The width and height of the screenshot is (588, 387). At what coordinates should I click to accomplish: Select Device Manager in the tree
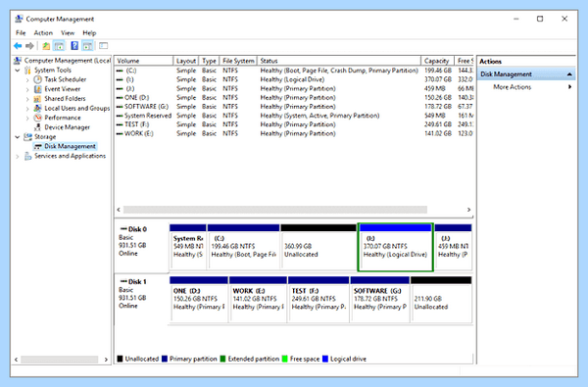[x=67, y=127]
